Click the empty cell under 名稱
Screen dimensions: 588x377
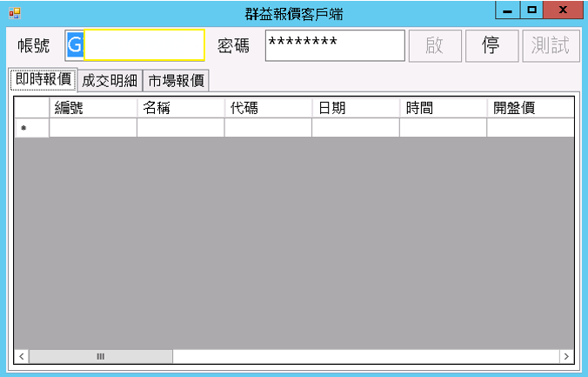click(181, 128)
